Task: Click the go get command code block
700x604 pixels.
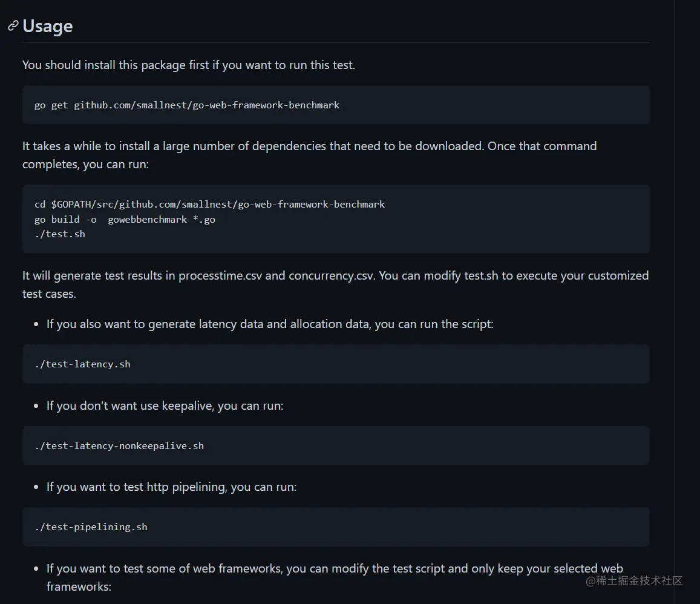Action: [187, 105]
